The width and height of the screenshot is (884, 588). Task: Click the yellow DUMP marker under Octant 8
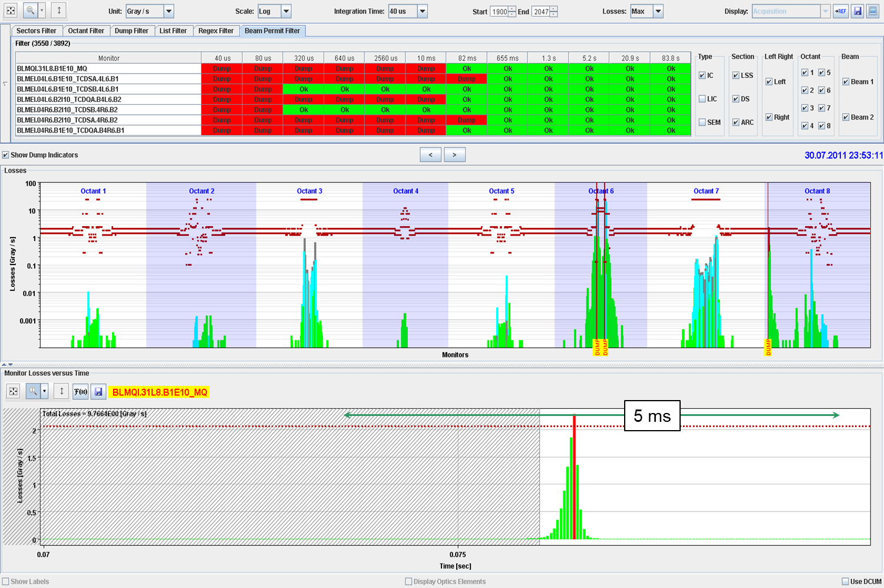[x=768, y=348]
